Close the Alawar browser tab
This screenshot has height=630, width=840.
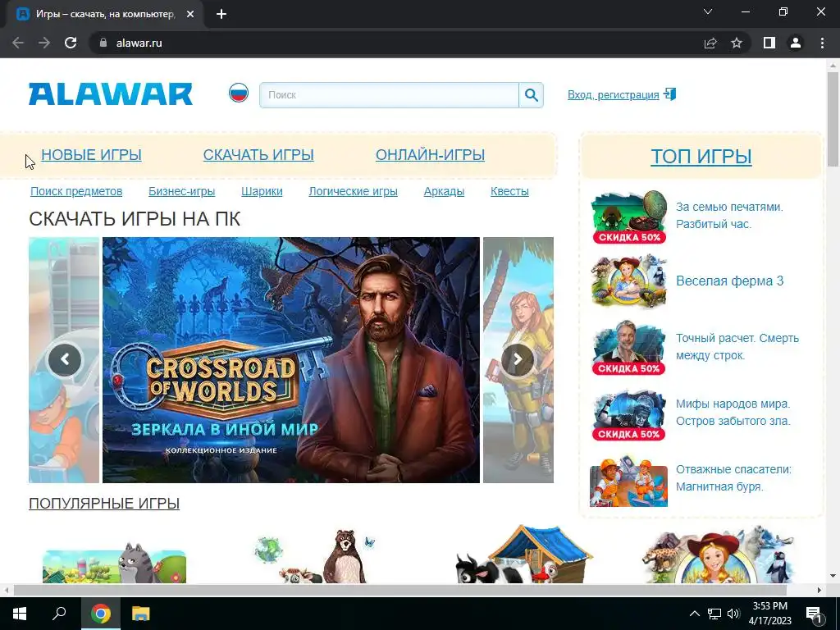pos(190,15)
